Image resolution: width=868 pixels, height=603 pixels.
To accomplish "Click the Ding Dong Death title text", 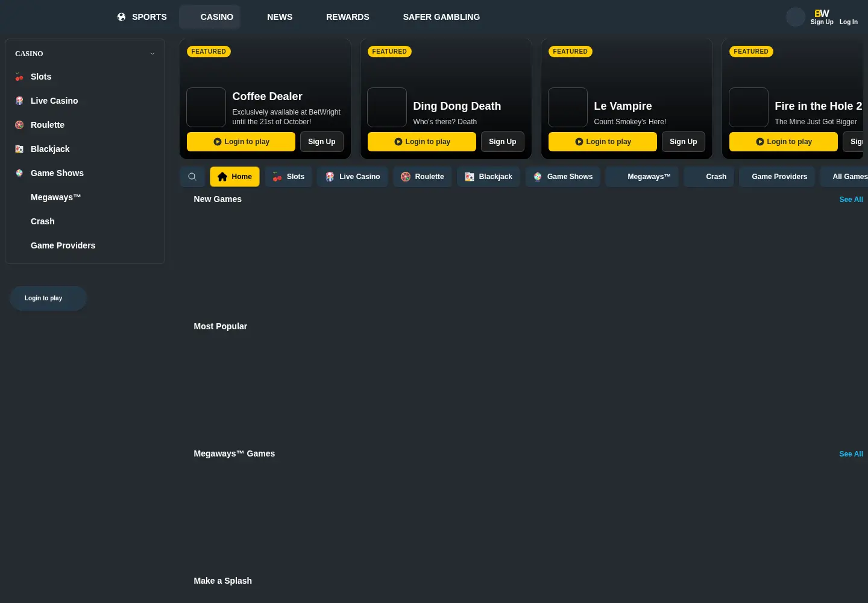I will coord(457,106).
